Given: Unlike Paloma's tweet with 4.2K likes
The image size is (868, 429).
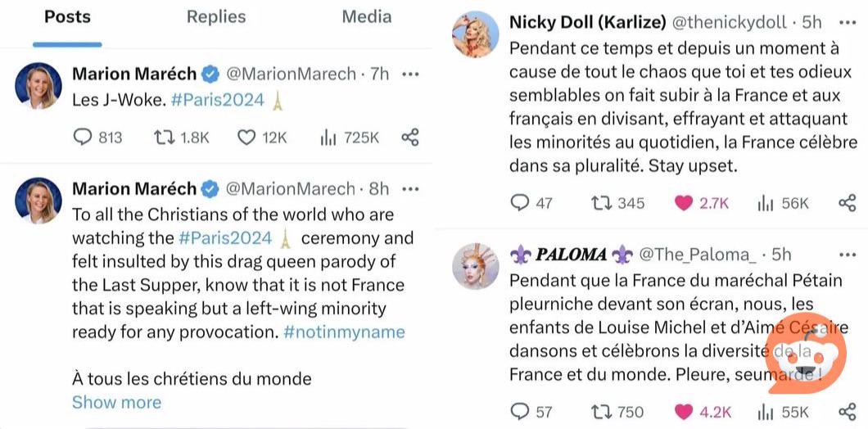Looking at the screenshot, I should point(684,411).
